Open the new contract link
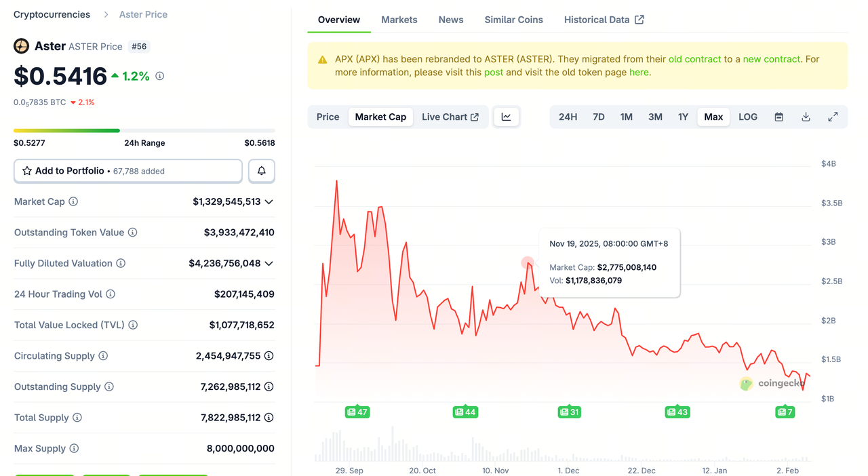 770,59
